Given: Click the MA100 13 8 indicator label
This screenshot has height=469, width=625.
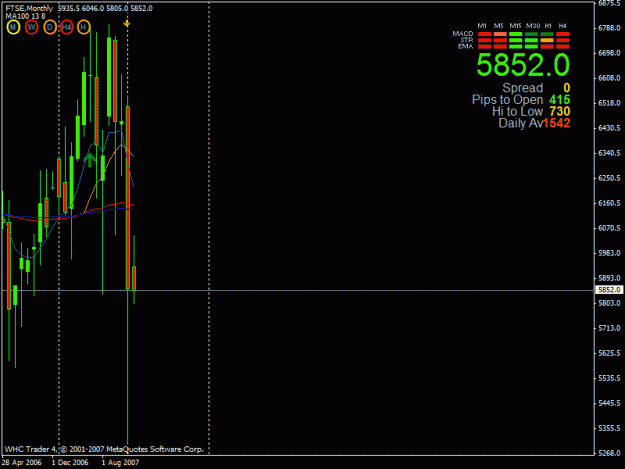Looking at the screenshot, I should pyautogui.click(x=25, y=16).
